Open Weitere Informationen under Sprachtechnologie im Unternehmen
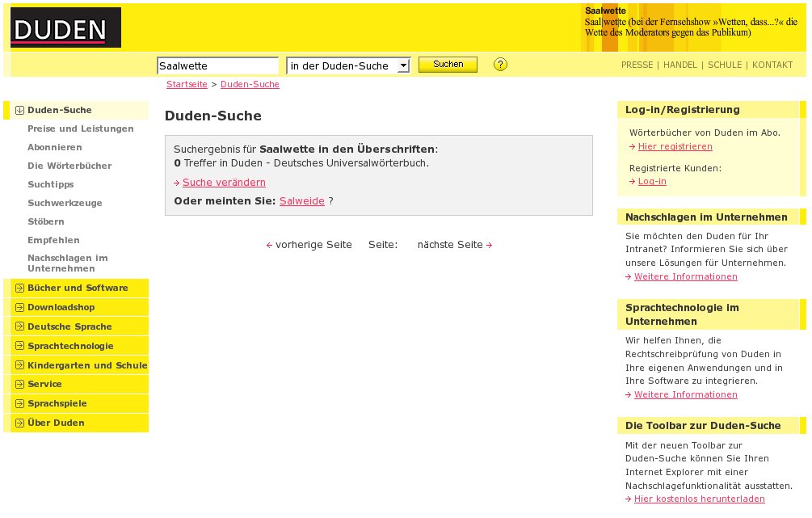Screen dimensions: 812x518 [686, 394]
